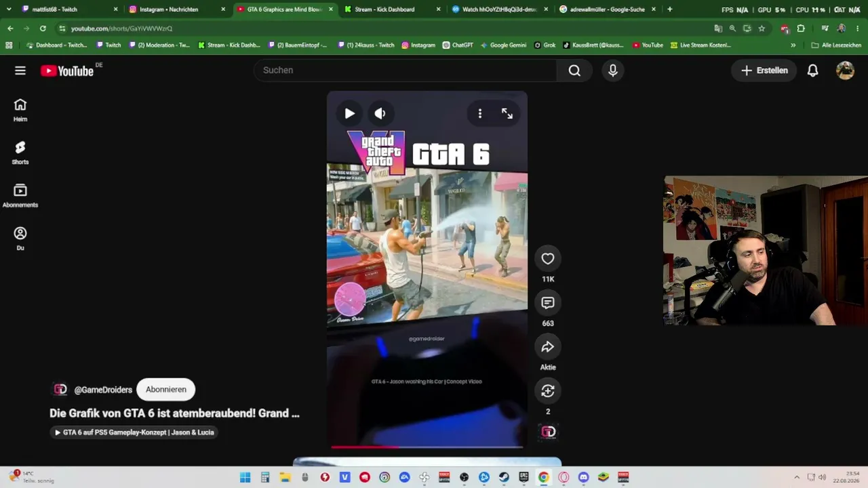Click the magnifier search button
Screen dimensions: 868x488
click(x=574, y=70)
